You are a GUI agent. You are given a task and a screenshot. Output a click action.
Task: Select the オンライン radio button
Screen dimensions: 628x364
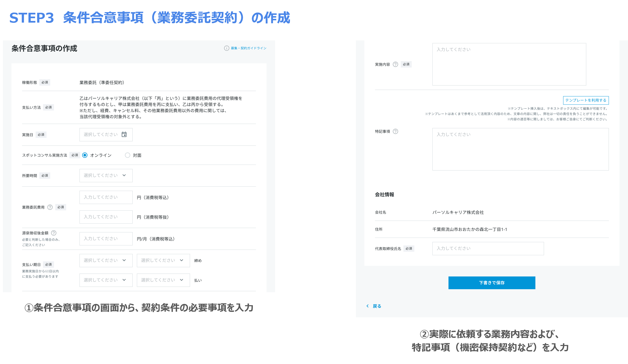pyautogui.click(x=85, y=155)
